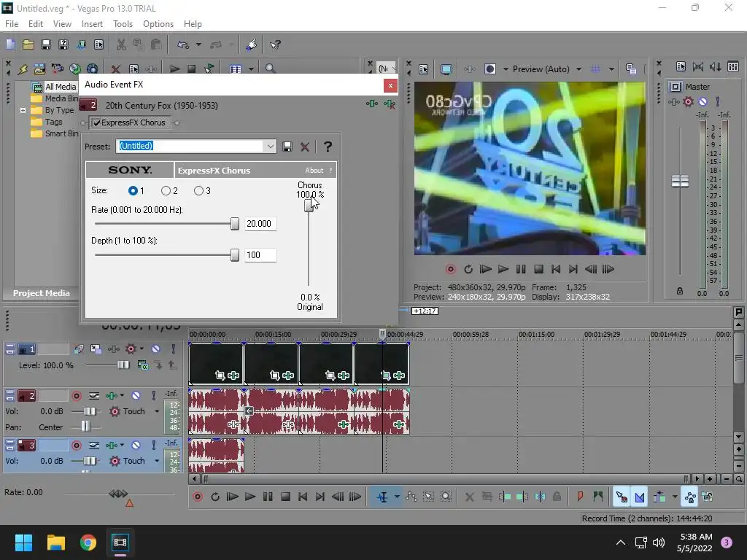Screen dimensions: 747x560
Task: Open Touch automation dropdown on track 2
Action: click(x=156, y=411)
